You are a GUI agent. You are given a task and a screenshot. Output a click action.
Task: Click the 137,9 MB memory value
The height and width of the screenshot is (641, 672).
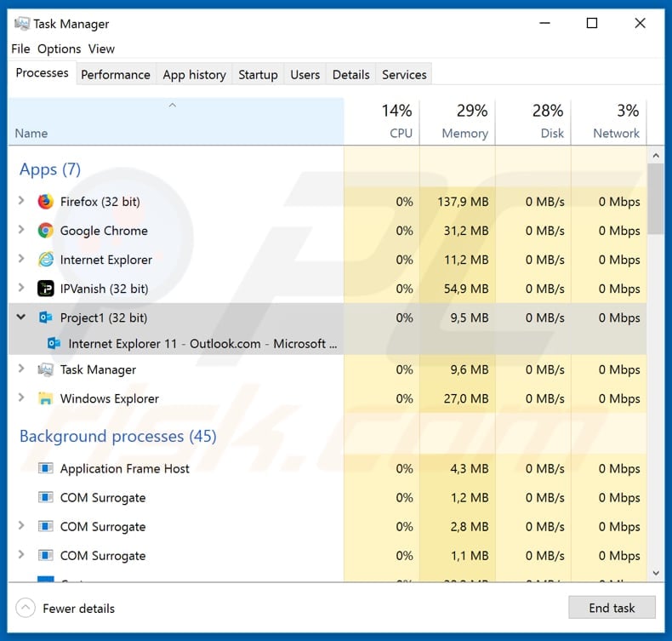(x=463, y=202)
